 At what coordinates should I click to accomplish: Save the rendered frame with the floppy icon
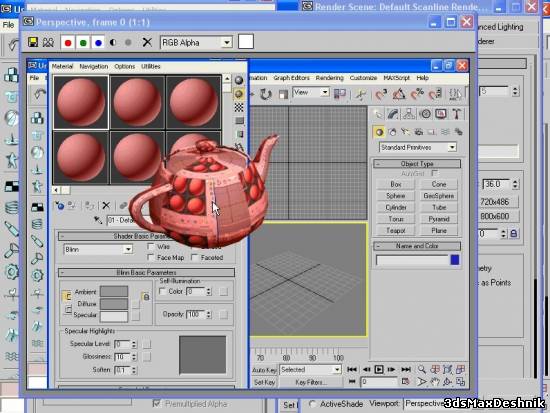tap(33, 42)
